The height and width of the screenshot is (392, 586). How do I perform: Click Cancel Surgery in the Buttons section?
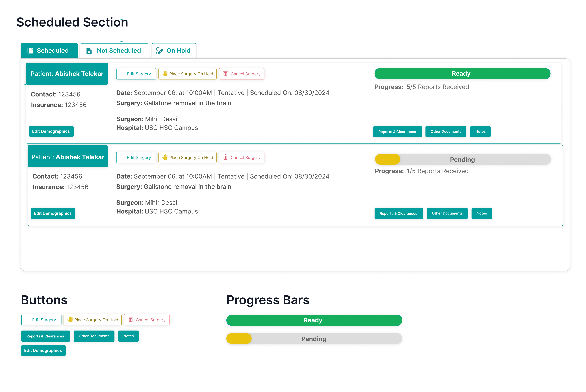point(147,320)
